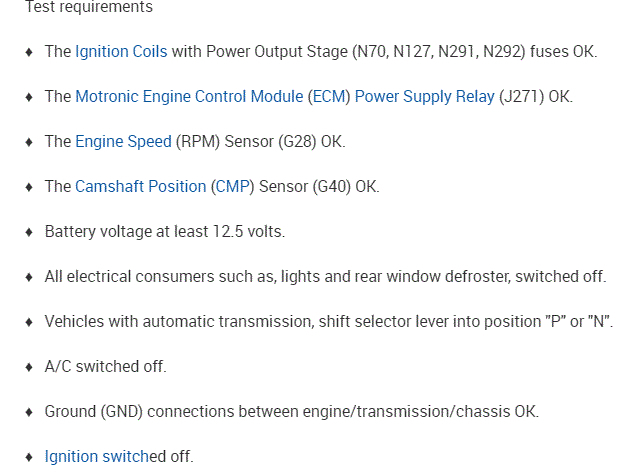This screenshot has width=633, height=476.
Task: Click the Test requirements heading
Action: 89,7
